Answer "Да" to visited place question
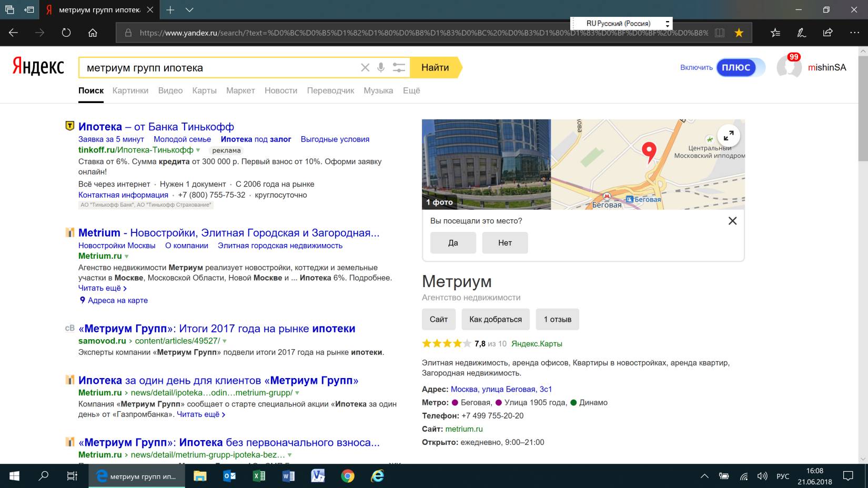The height and width of the screenshot is (488, 868). pos(453,243)
